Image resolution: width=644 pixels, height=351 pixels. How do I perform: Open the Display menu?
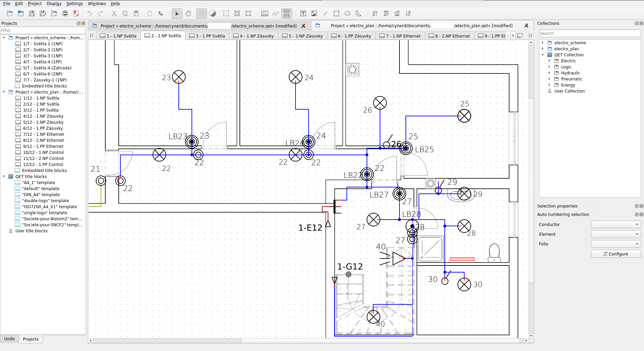[54, 4]
